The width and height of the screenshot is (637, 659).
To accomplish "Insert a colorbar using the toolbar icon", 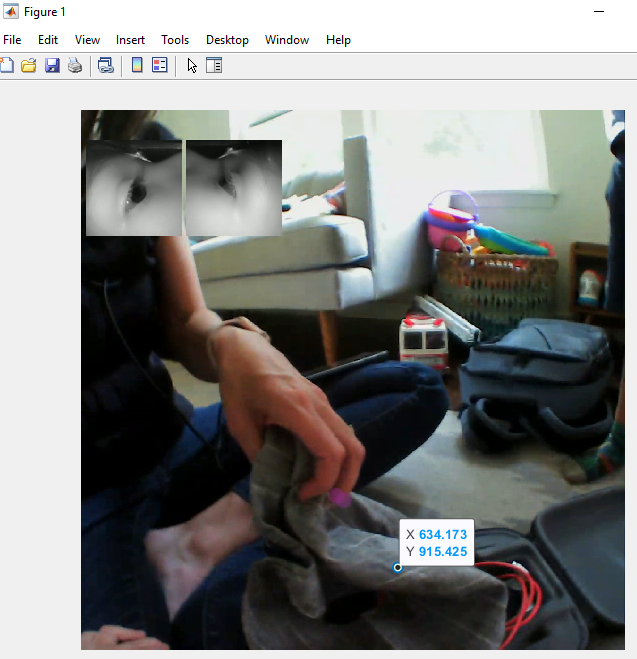I will coord(137,65).
